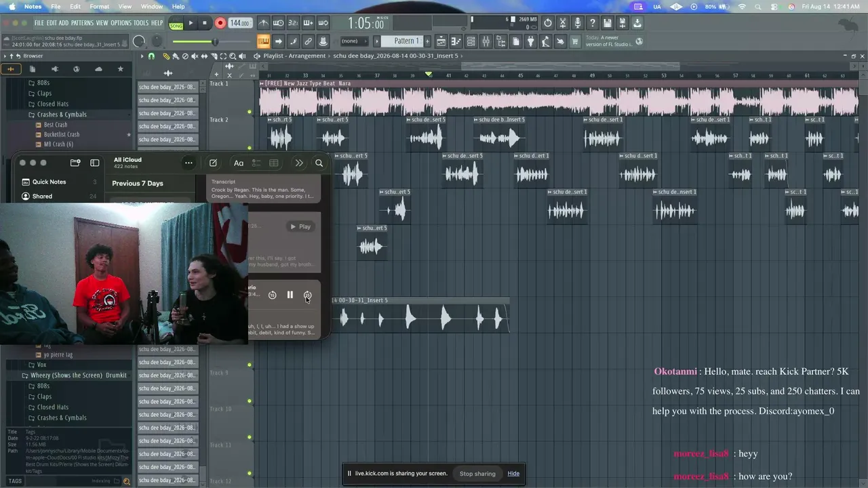Image resolution: width=868 pixels, height=488 pixels.
Task: Save the project with the floppy disk icon
Action: [x=608, y=23]
